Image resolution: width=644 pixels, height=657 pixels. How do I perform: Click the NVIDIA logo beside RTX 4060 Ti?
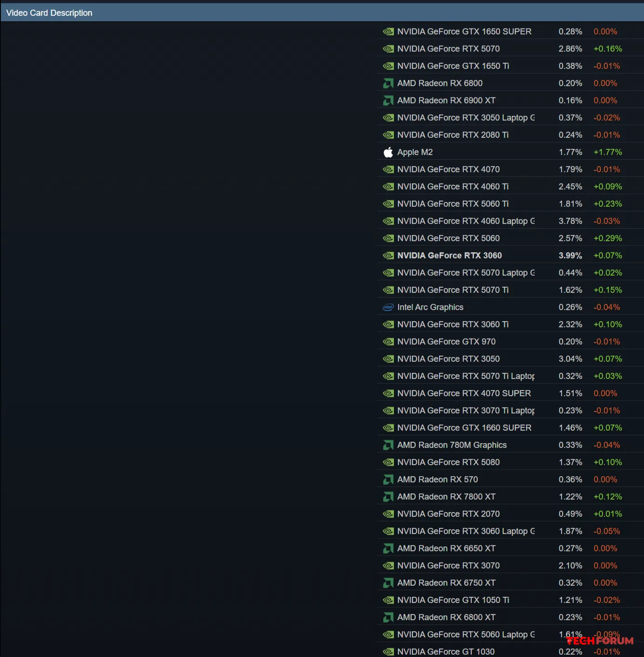pos(388,187)
